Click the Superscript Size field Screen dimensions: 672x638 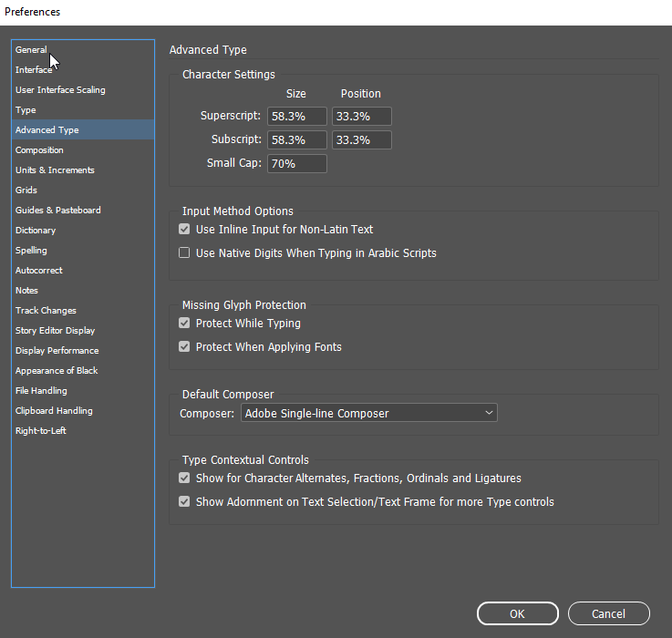(x=297, y=117)
